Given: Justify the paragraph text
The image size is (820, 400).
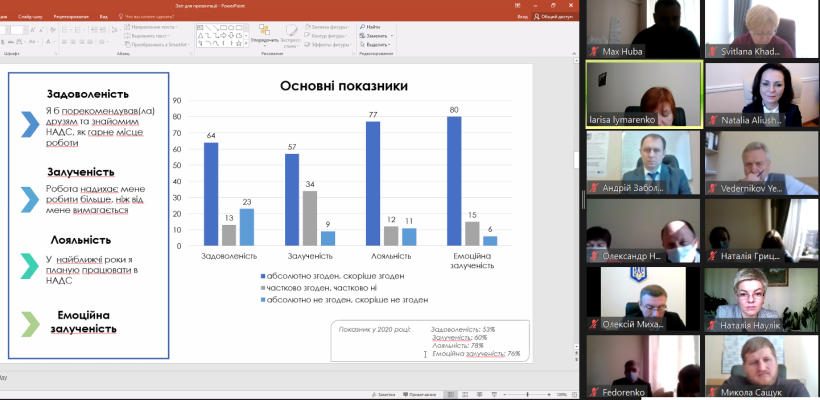Looking at the screenshot, I should pyautogui.click(x=90, y=42).
